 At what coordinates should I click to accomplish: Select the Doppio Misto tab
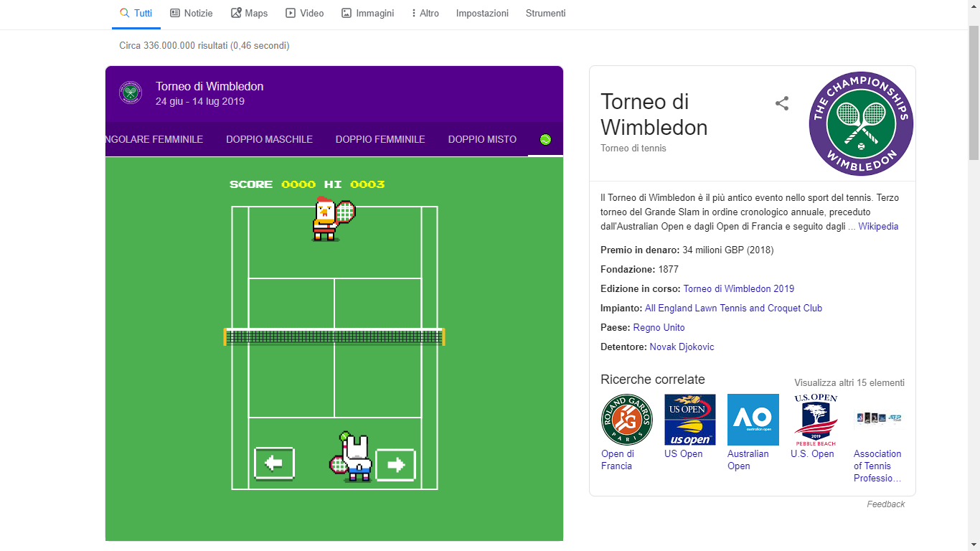(482, 139)
